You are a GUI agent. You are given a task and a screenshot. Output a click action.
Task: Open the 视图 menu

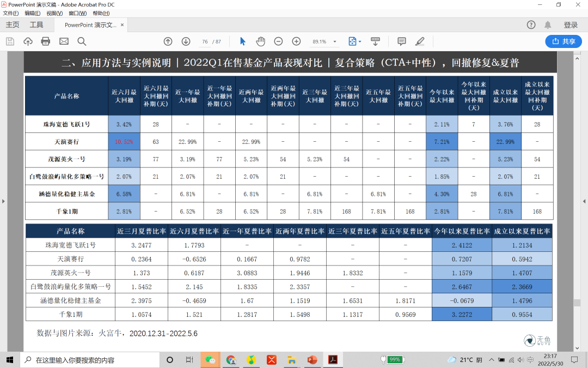coord(54,13)
